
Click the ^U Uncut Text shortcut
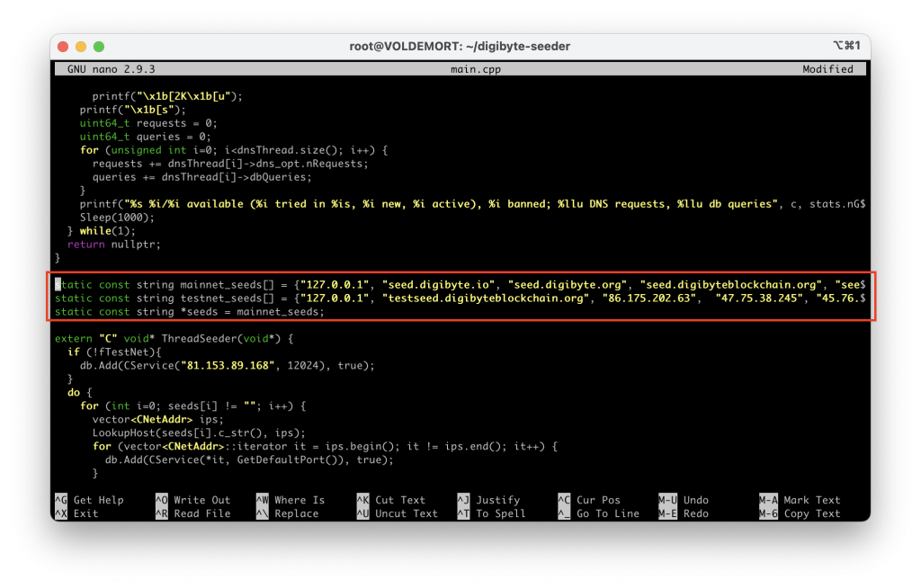pos(397,513)
